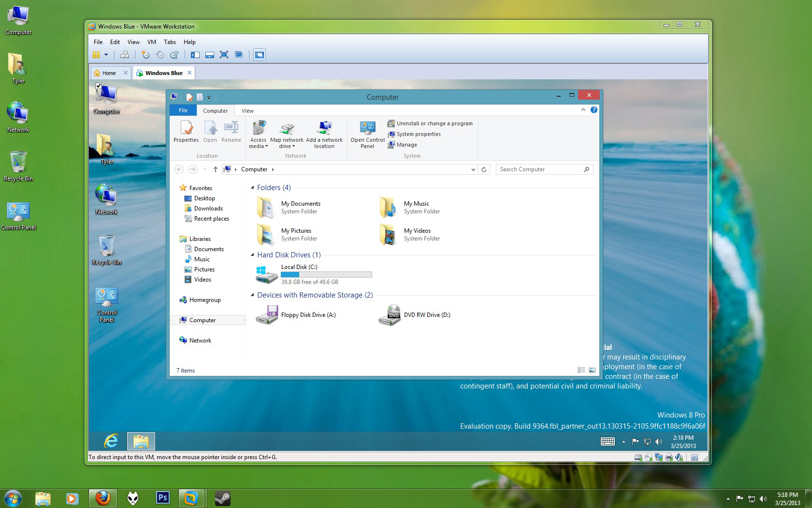
Task: Take a VM snapshot from the VMware toolbar
Action: [145, 55]
